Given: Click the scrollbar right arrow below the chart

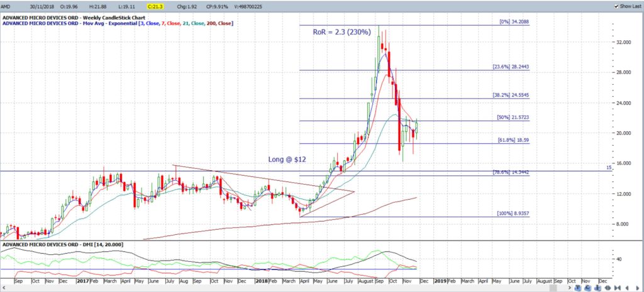Looking at the screenshot, I should click(570, 288).
